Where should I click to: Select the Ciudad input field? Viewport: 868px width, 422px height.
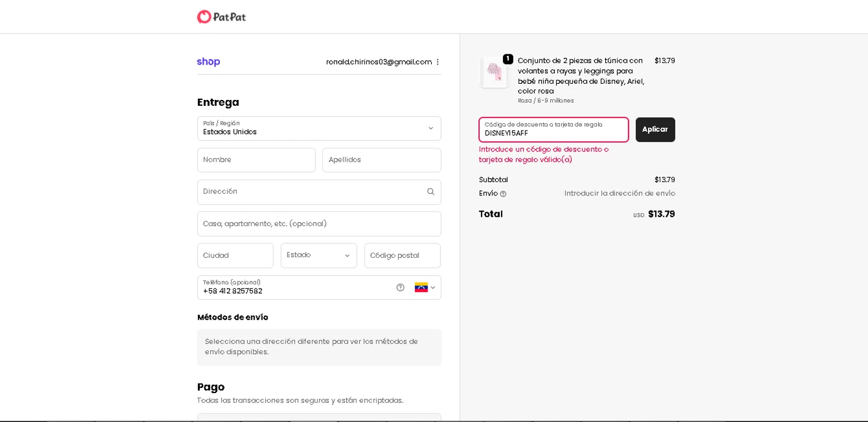236,256
